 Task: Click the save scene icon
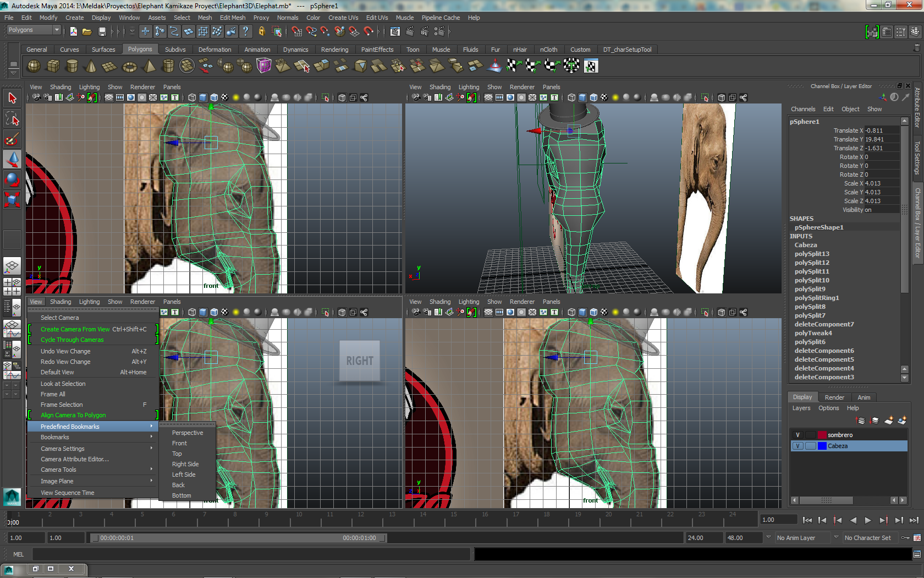[x=102, y=31]
